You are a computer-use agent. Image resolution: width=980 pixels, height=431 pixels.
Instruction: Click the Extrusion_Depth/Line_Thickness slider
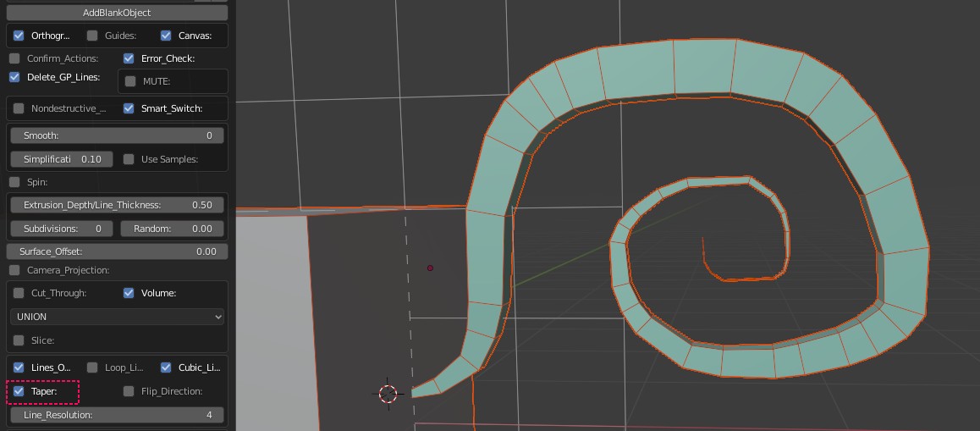[117, 205]
